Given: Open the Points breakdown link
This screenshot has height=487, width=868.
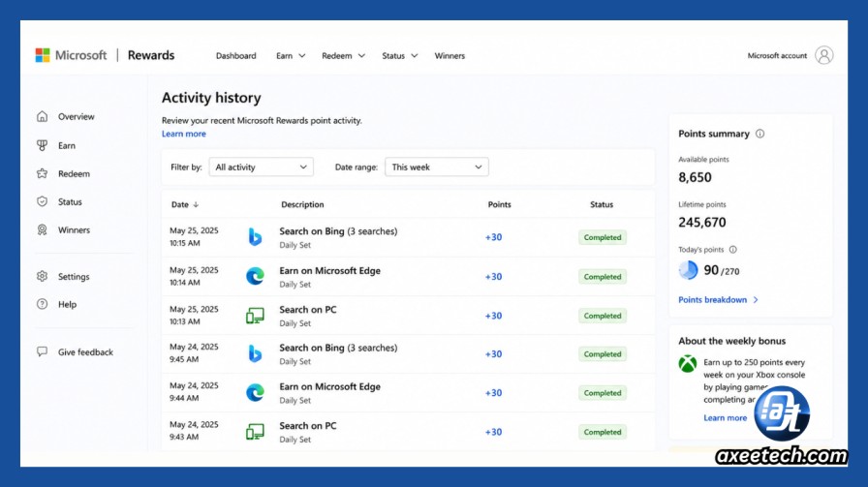Looking at the screenshot, I should click(718, 299).
